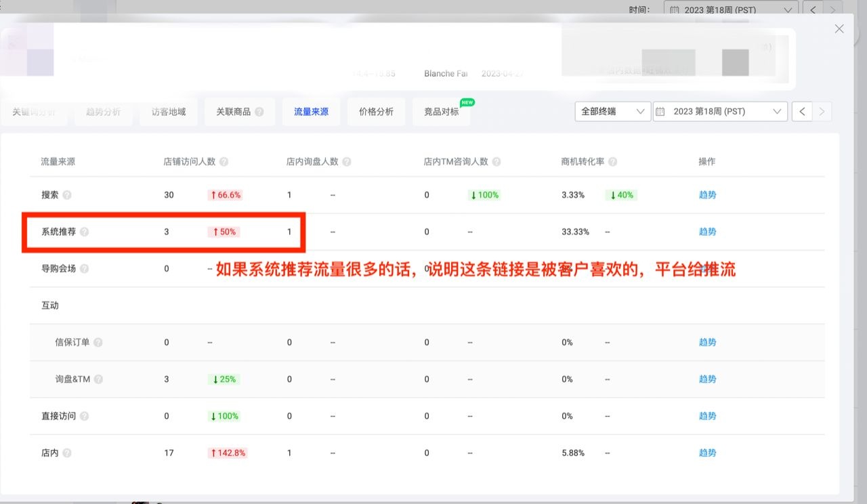The width and height of the screenshot is (867, 504).
Task: Expand the 全部终端 dropdown
Action: click(x=613, y=112)
